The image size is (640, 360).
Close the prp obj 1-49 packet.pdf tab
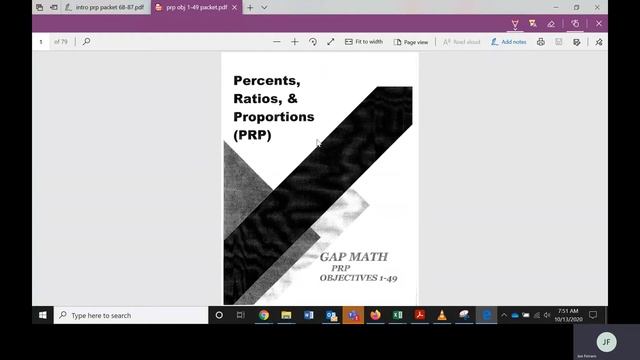pyautogui.click(x=235, y=7)
